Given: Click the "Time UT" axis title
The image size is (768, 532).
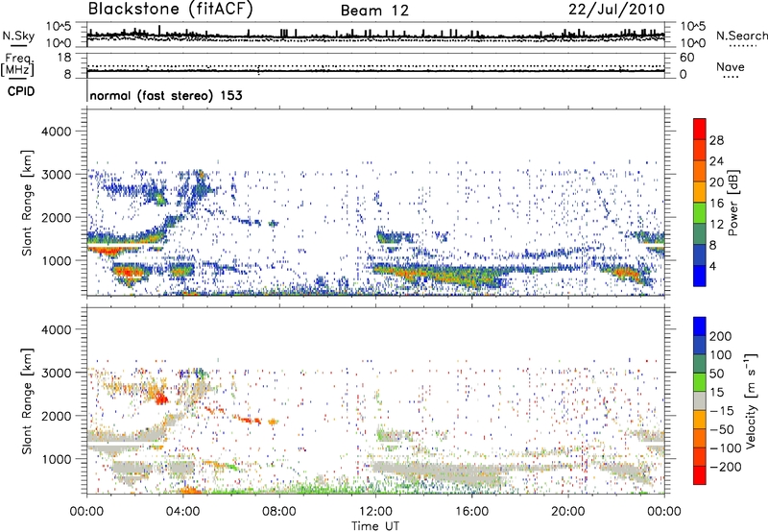Looking at the screenshot, I should [x=375, y=525].
